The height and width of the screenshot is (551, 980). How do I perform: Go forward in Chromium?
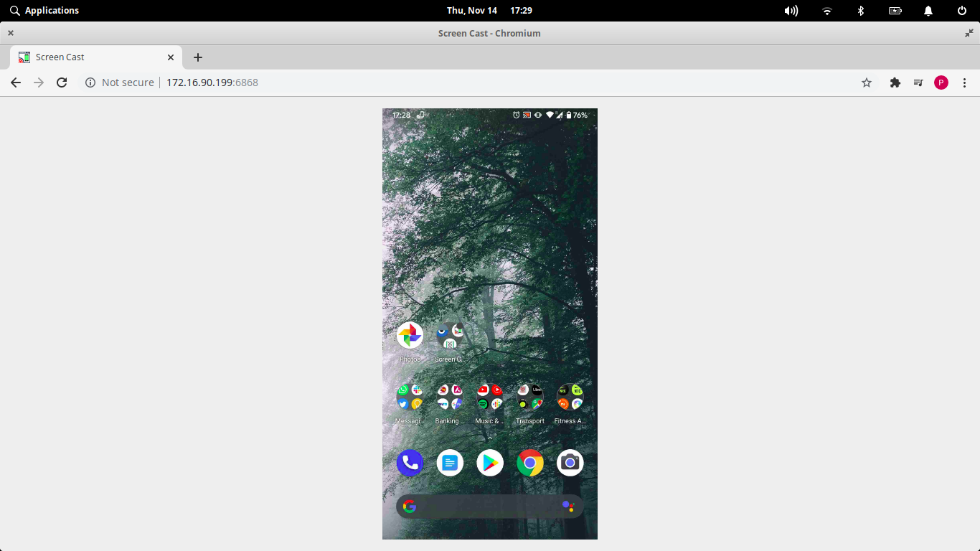(39, 83)
